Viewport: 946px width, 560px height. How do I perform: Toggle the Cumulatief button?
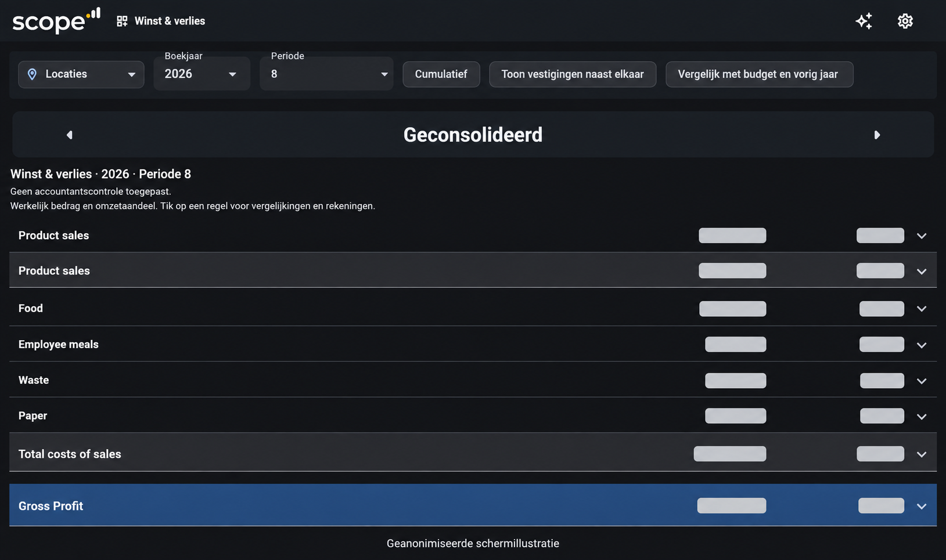click(441, 74)
